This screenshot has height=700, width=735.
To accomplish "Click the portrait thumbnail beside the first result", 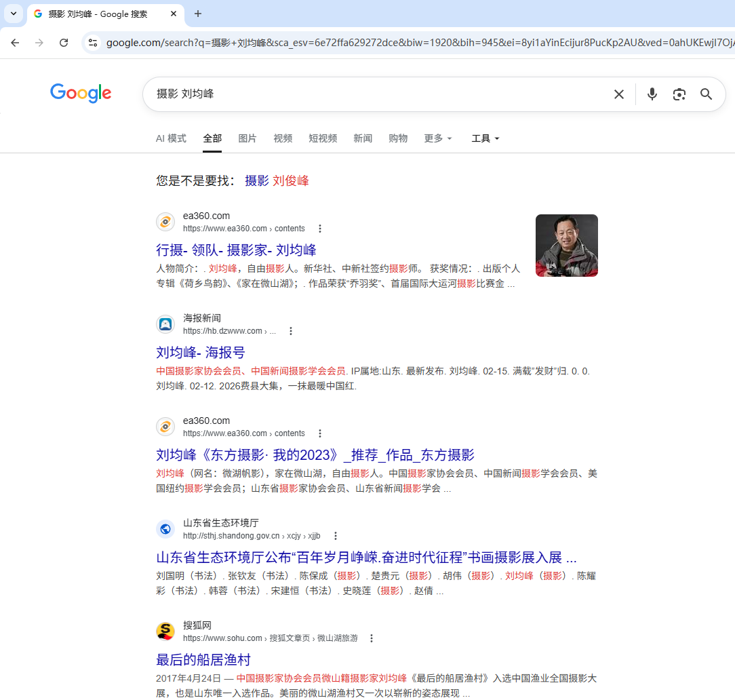I will 567,246.
